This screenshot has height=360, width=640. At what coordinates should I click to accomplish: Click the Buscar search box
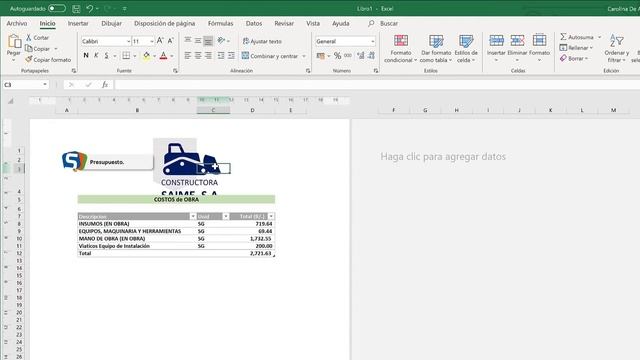[389, 23]
